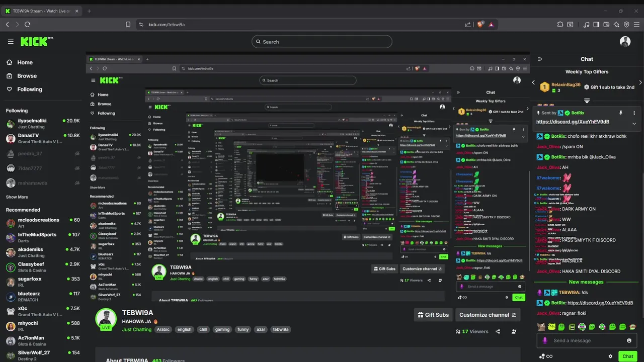644x362 pixels.
Task: Click the green Chat send button
Action: pyautogui.click(x=627, y=356)
